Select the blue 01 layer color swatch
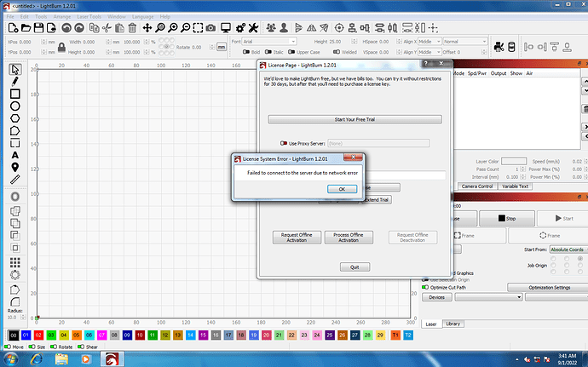The width and height of the screenshot is (588, 367). [26, 335]
